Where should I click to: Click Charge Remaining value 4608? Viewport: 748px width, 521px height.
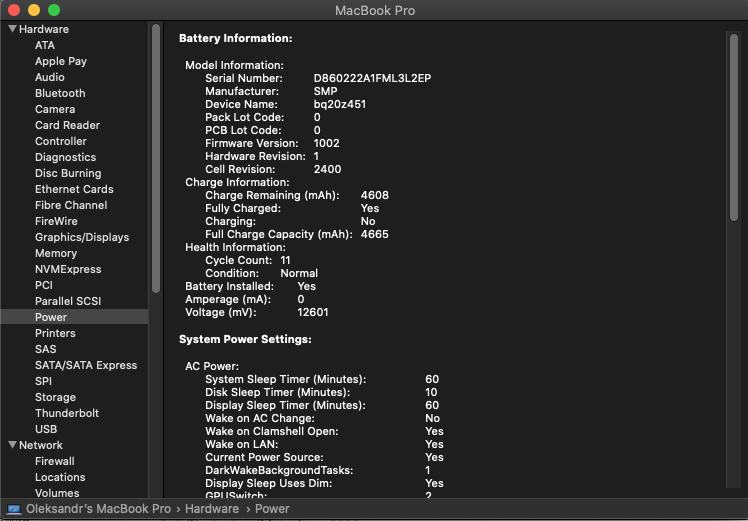374,196
